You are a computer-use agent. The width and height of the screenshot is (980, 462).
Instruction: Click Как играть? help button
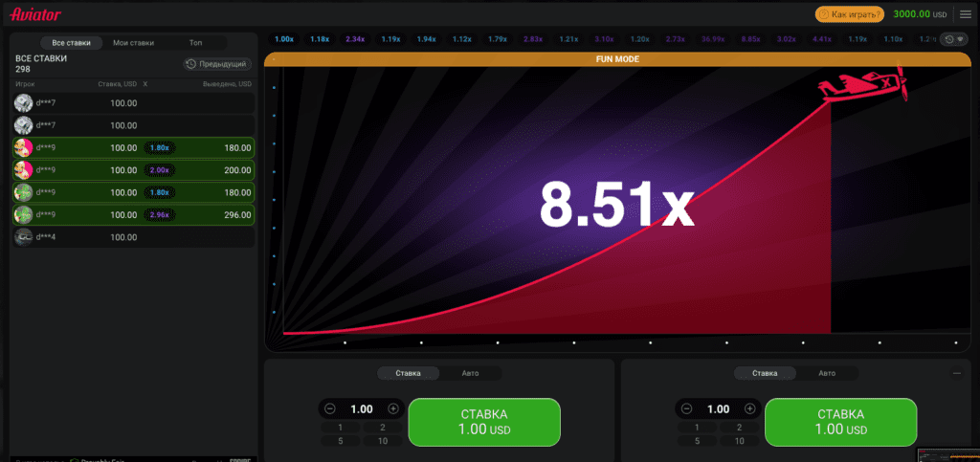tap(850, 14)
